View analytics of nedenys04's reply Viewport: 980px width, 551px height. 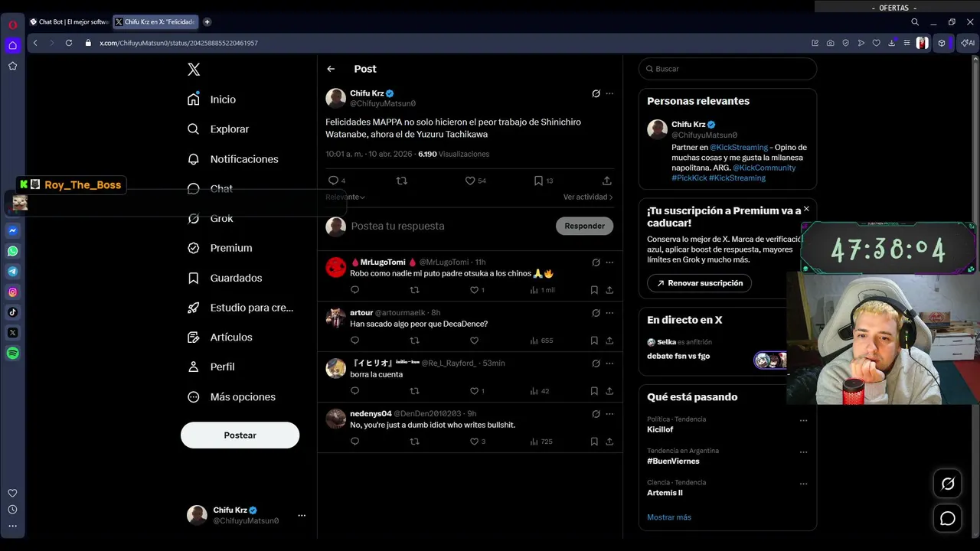[541, 442]
